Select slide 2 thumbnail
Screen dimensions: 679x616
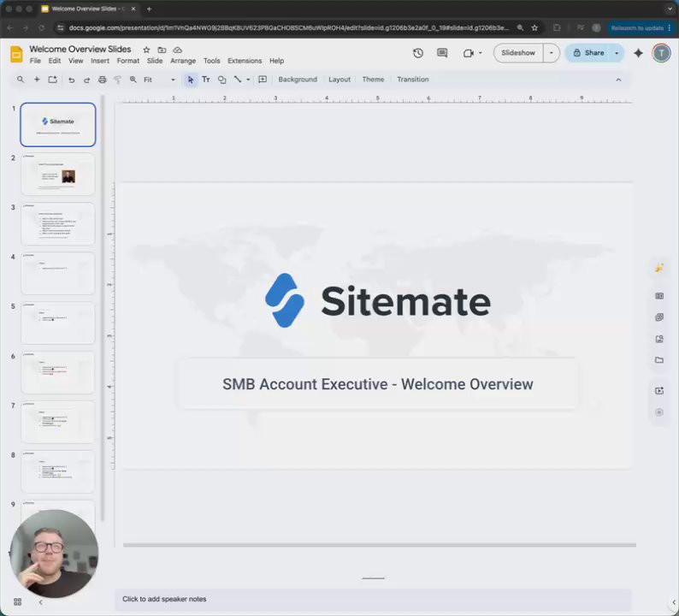(58, 175)
